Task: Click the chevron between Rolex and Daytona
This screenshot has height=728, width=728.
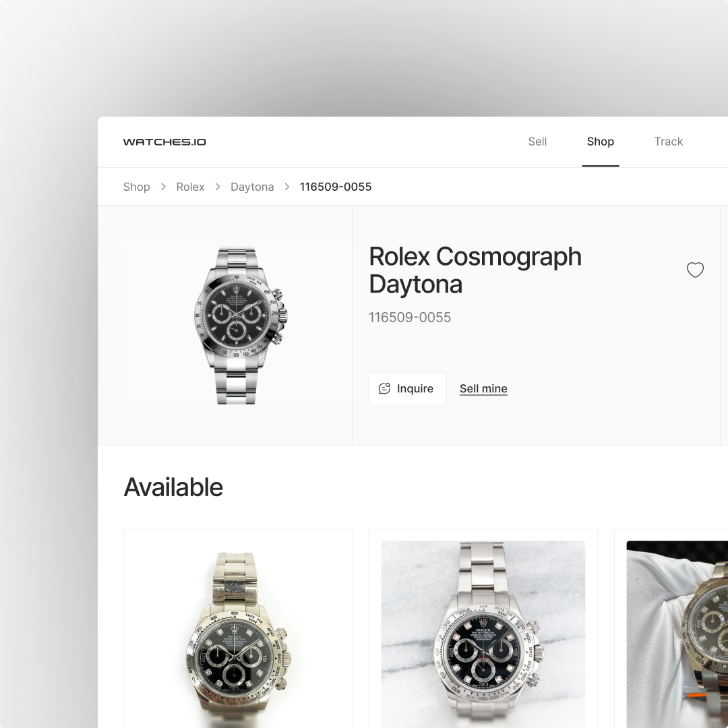Action: click(218, 187)
